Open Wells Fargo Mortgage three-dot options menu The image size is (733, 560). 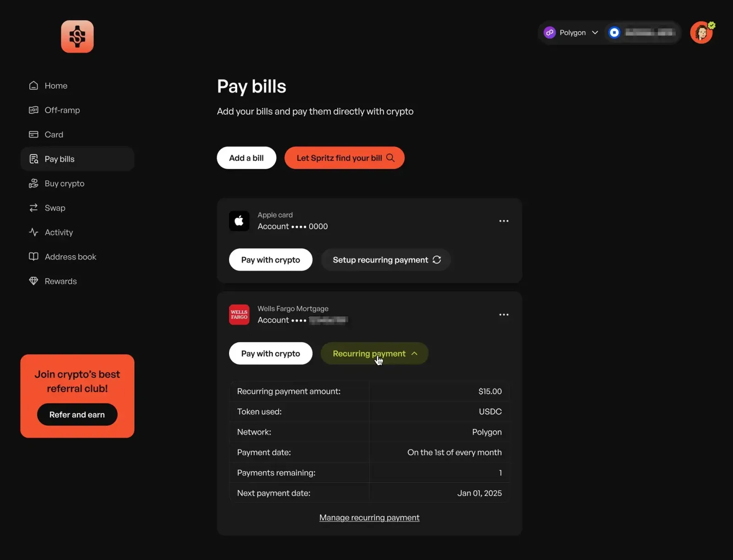[x=504, y=315]
